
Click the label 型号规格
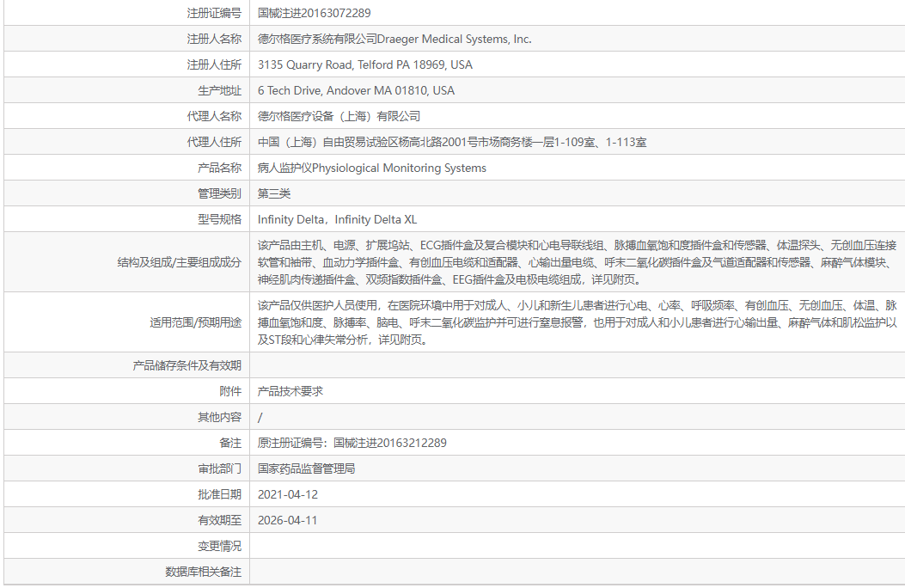tap(219, 219)
